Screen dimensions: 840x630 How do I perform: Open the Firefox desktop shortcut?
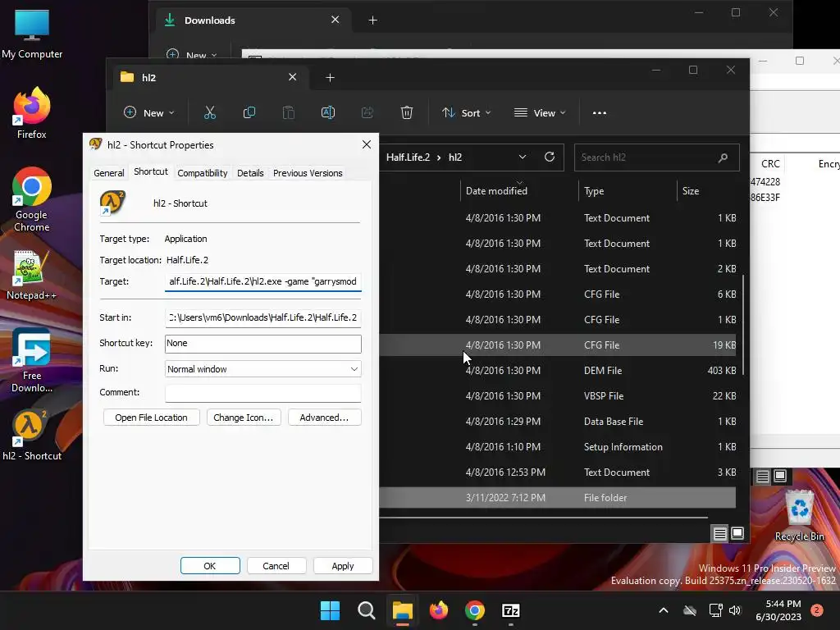click(32, 113)
